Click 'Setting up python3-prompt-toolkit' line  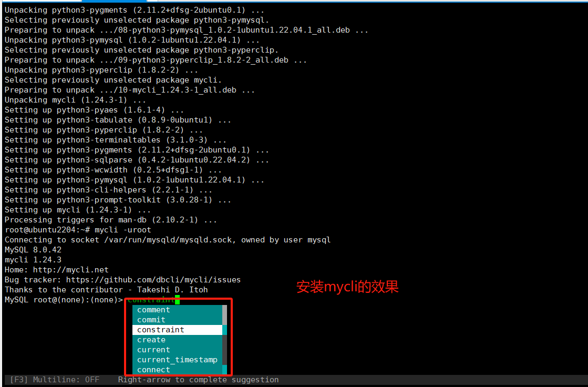click(x=118, y=200)
